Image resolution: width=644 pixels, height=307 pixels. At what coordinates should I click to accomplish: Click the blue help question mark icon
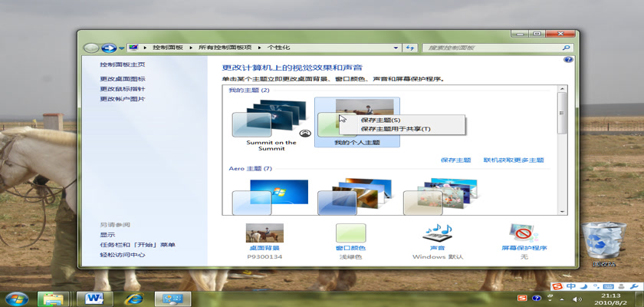pos(568,59)
